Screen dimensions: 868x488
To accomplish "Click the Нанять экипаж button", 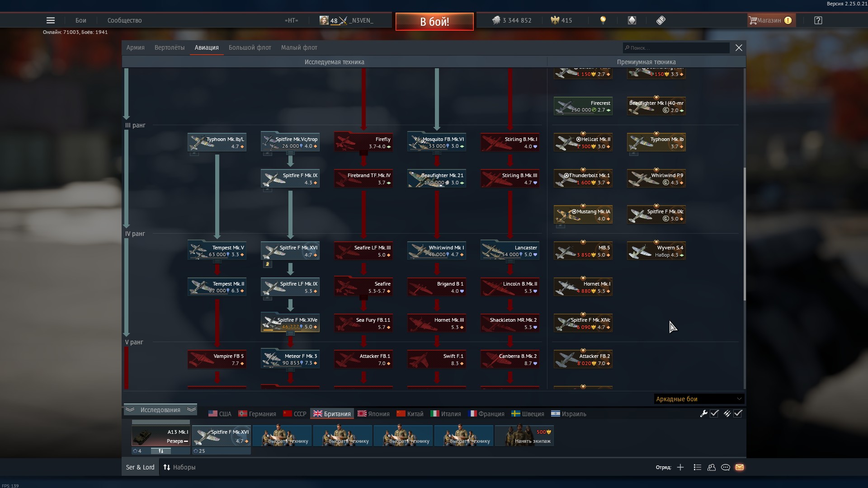I will tap(524, 436).
